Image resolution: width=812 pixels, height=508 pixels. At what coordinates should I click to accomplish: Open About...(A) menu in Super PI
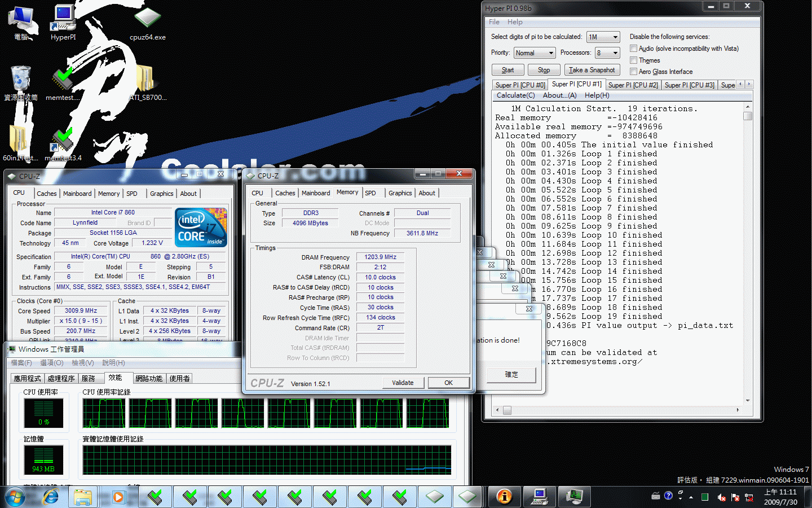(559, 95)
